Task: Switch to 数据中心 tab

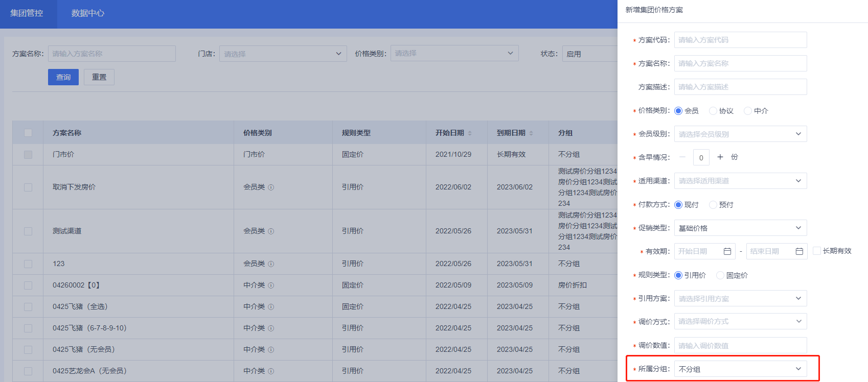Action: tap(87, 13)
